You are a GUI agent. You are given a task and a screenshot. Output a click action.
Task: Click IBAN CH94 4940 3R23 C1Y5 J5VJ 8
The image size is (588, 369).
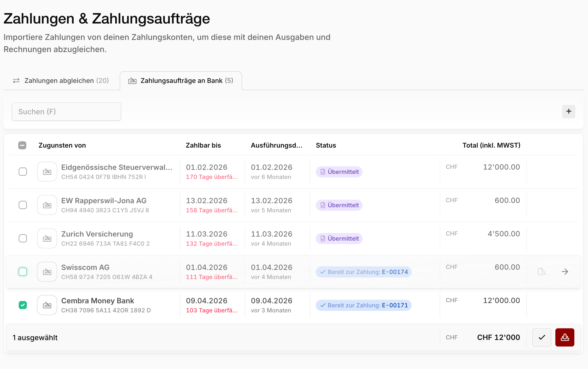coord(105,210)
